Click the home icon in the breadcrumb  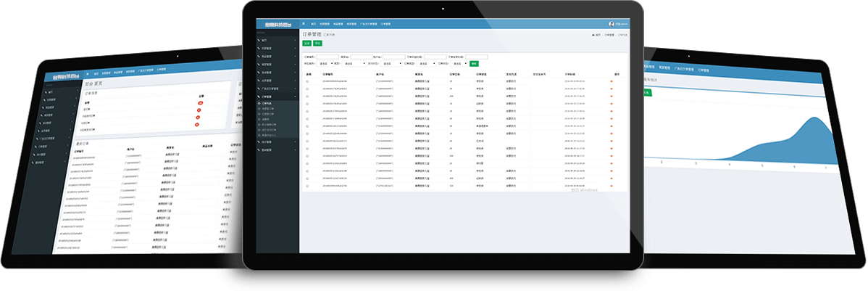(x=594, y=35)
